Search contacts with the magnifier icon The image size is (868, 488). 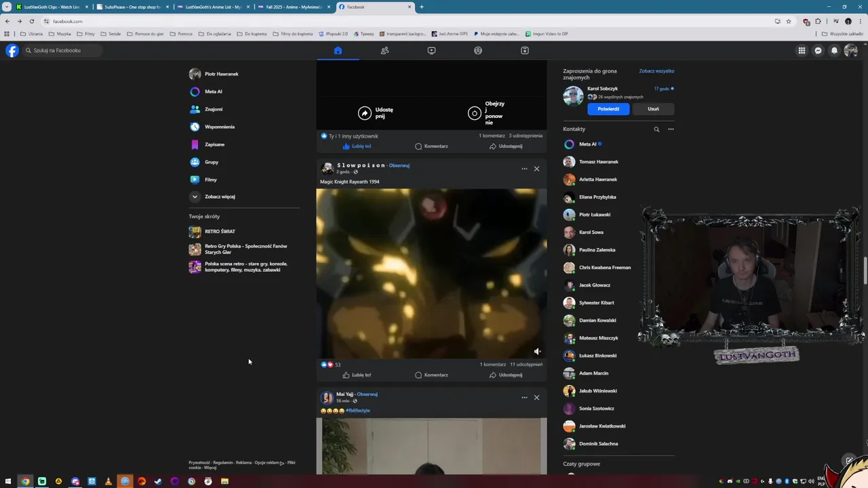pyautogui.click(x=656, y=129)
